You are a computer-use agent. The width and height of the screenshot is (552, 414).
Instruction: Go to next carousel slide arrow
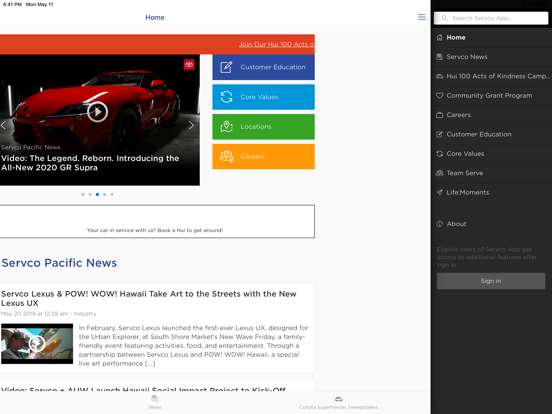pos(191,125)
